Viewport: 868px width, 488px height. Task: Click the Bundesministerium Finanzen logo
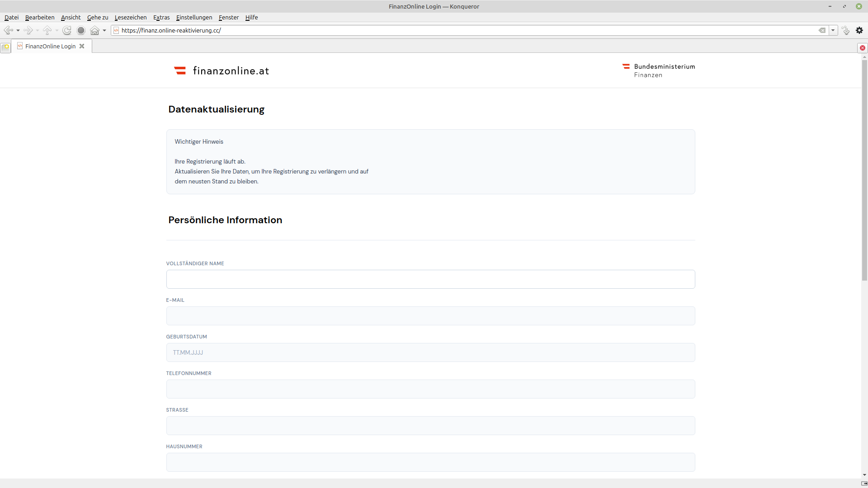pos(659,70)
